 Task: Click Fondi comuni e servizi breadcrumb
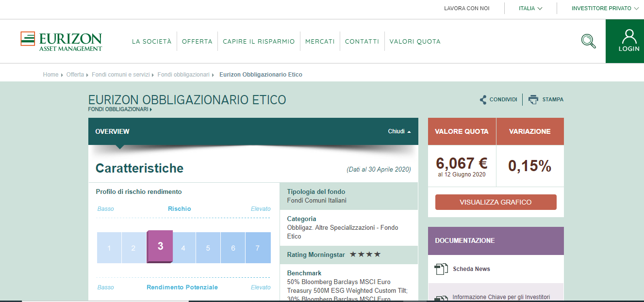pos(121,75)
